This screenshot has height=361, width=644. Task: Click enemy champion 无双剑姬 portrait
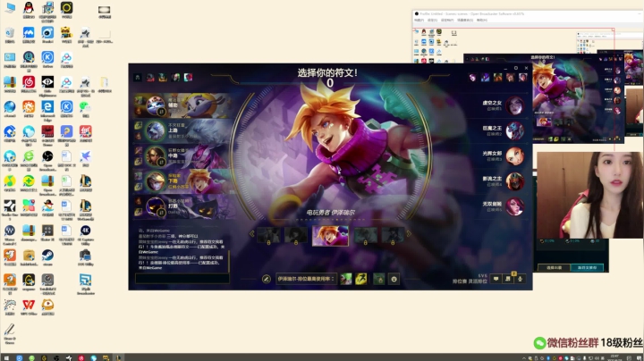click(x=514, y=206)
